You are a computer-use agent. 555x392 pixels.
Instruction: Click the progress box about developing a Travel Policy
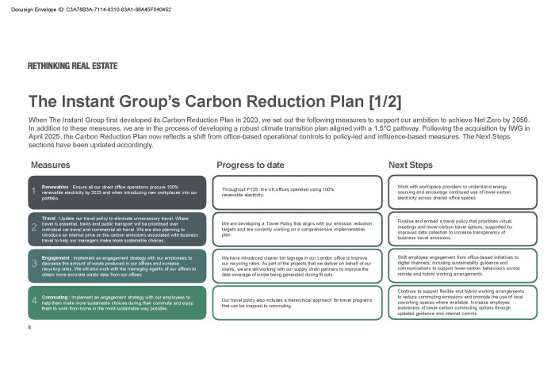(x=297, y=230)
